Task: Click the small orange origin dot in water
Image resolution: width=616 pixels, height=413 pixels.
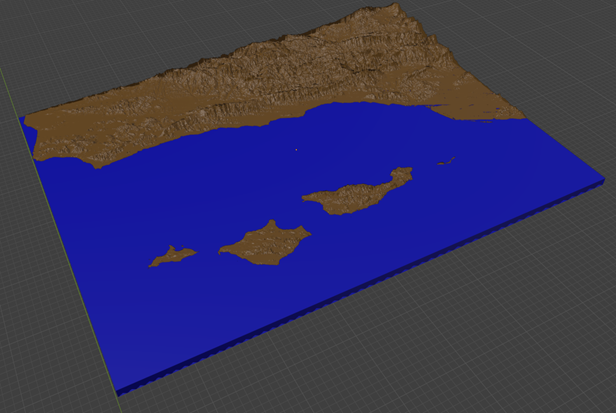Action: coord(296,149)
